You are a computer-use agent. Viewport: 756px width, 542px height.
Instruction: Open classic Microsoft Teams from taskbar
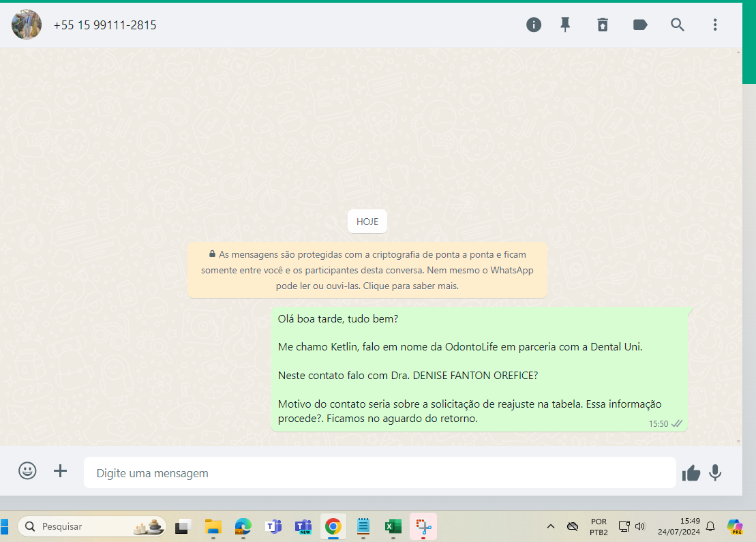click(273, 526)
